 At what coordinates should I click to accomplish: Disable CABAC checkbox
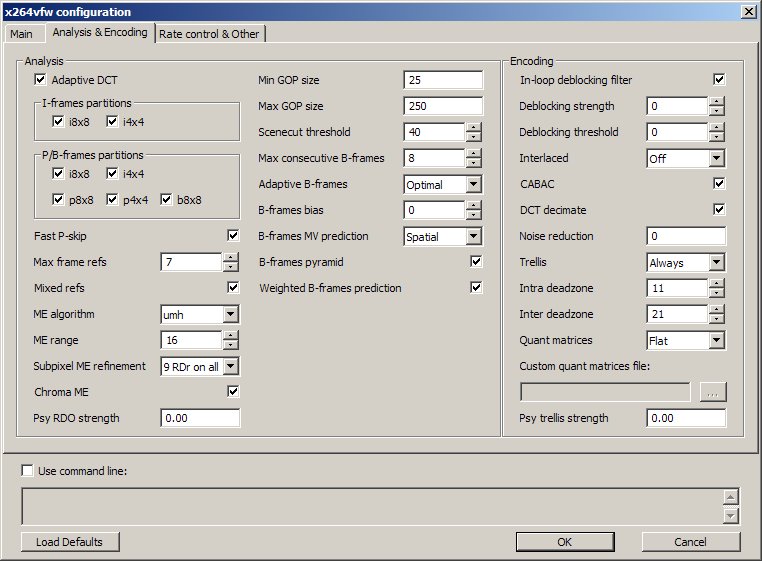719,184
